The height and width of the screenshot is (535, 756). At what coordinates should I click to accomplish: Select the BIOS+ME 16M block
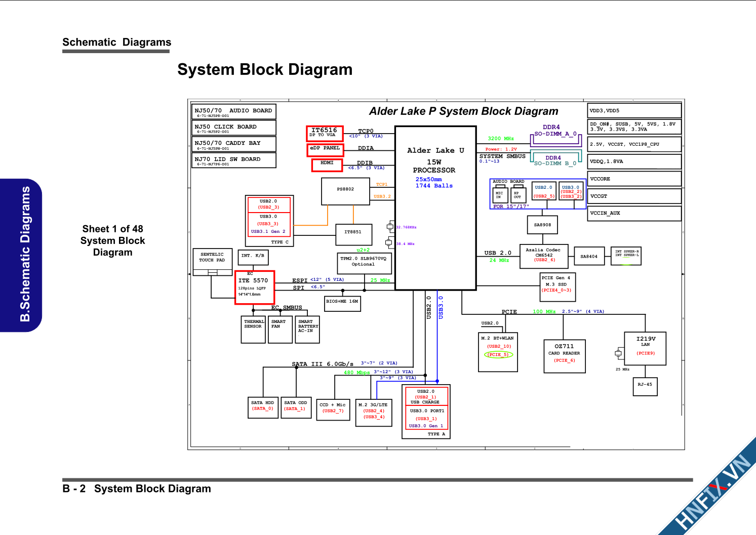342,303
